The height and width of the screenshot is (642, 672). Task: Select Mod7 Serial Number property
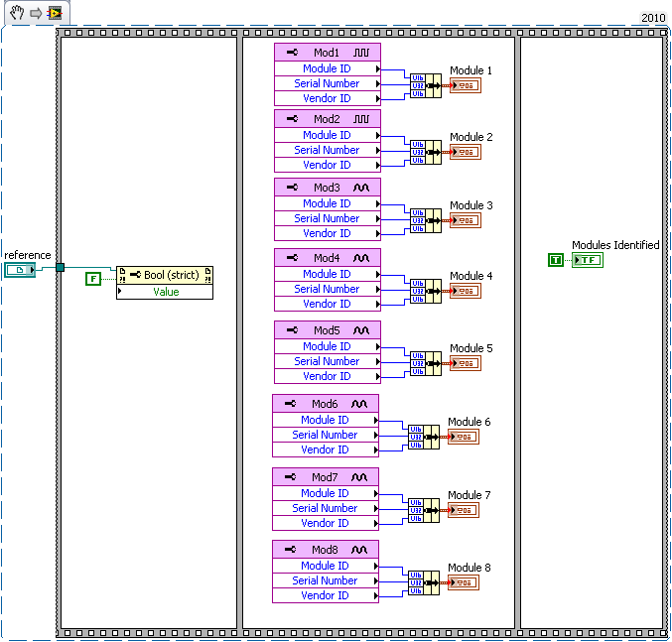[326, 508]
